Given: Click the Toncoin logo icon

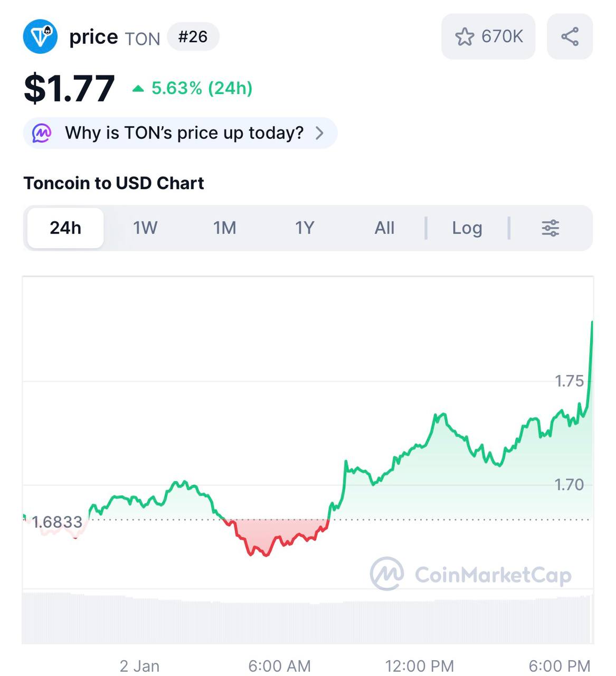Looking at the screenshot, I should [41, 37].
